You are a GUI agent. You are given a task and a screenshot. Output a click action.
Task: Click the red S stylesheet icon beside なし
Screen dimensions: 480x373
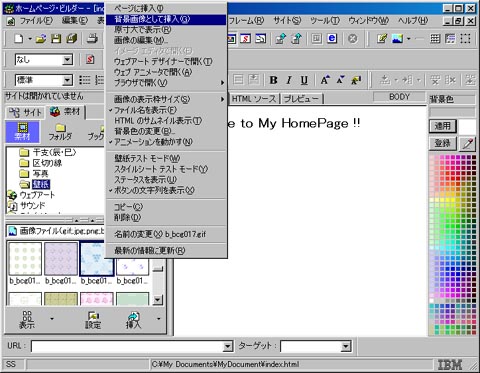click(90, 60)
